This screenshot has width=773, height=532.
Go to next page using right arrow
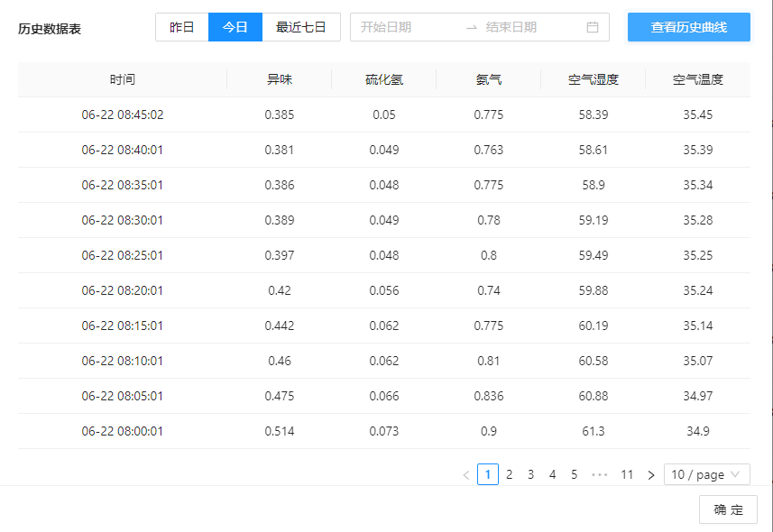(650, 475)
